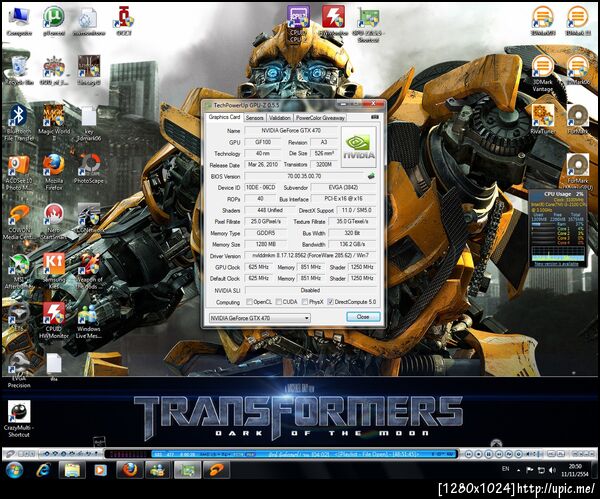Launch Samsung Kies desktop shortcut

pyautogui.click(x=54, y=271)
